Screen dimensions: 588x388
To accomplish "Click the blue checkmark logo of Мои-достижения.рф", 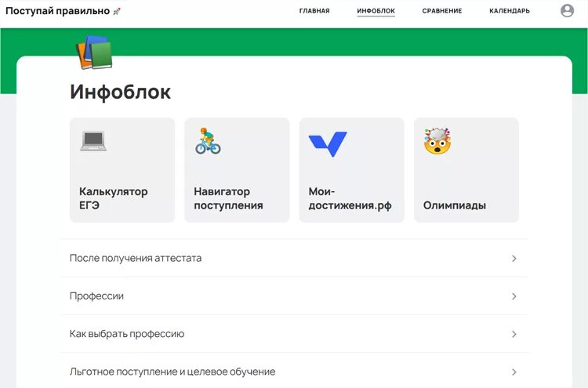I will click(x=328, y=144).
